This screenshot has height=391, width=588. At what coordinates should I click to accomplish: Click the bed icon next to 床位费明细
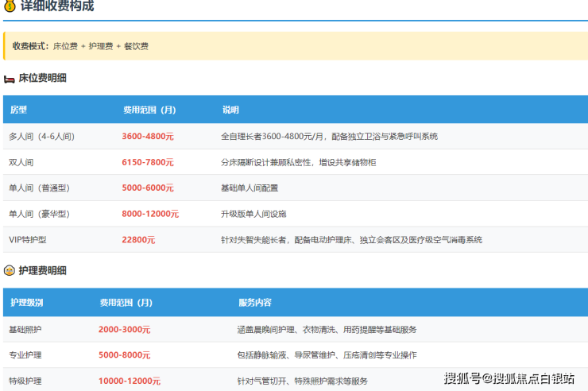click(10, 79)
